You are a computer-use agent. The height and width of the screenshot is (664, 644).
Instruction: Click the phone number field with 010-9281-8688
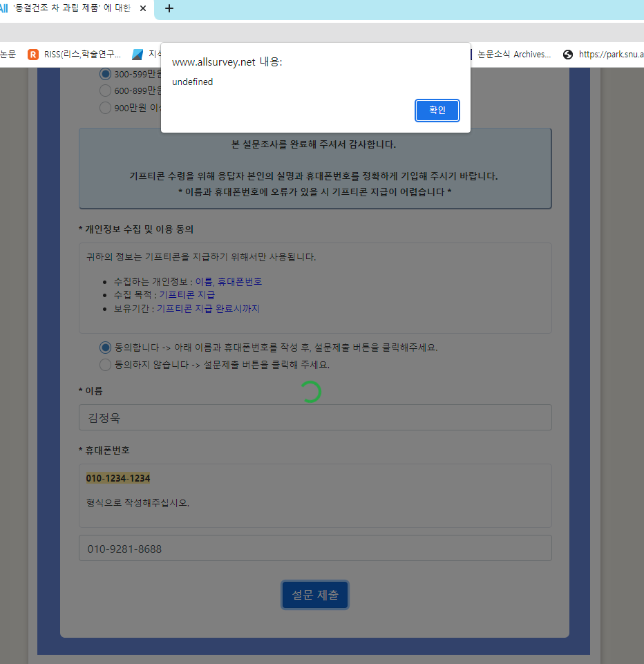[315, 549]
